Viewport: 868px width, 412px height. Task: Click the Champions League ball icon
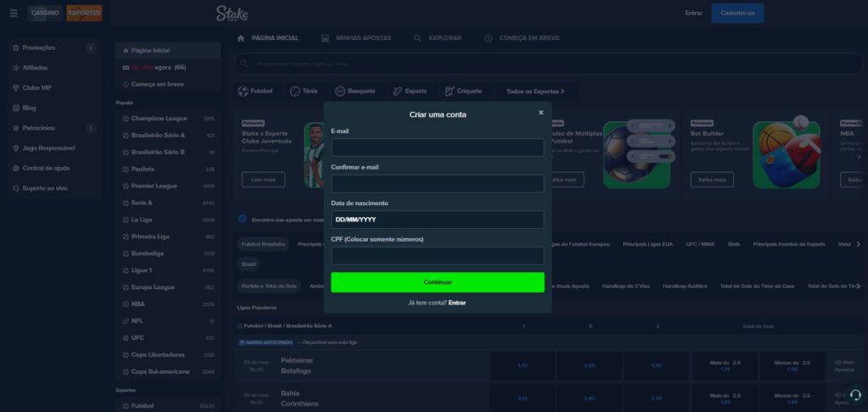click(x=126, y=119)
